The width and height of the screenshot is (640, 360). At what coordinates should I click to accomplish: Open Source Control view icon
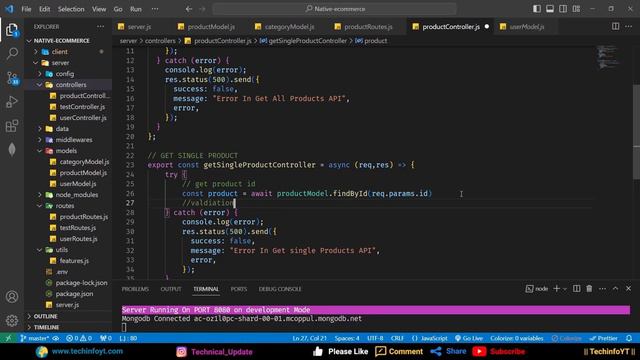tap(12, 78)
